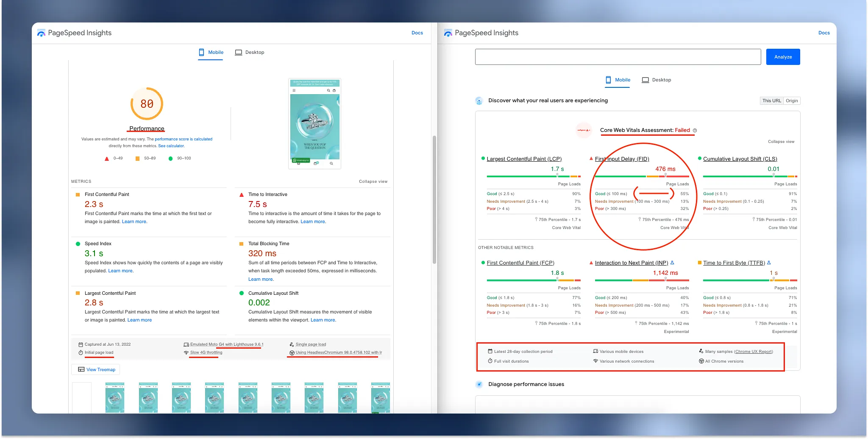Click the experimental flask icon next to TTFB
The image size is (868, 439).
[x=769, y=263]
